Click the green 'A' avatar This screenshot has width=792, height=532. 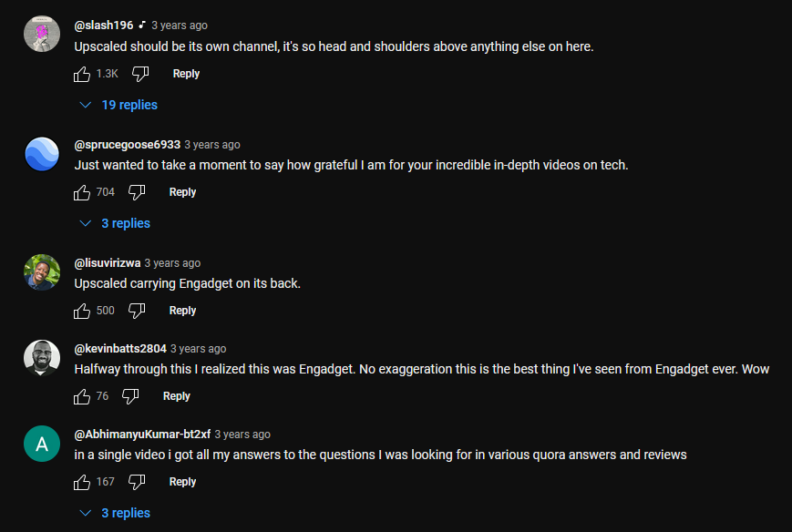(42, 444)
